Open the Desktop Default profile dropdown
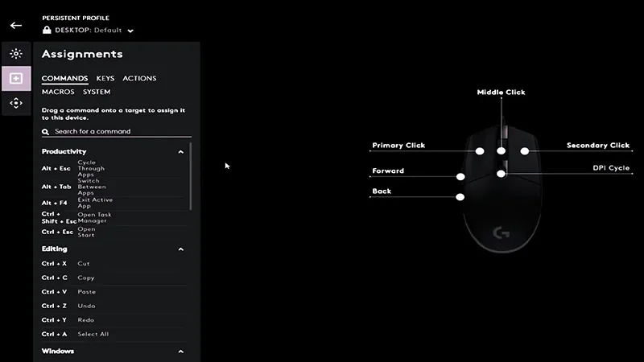This screenshot has height=362, width=644. 130,31
